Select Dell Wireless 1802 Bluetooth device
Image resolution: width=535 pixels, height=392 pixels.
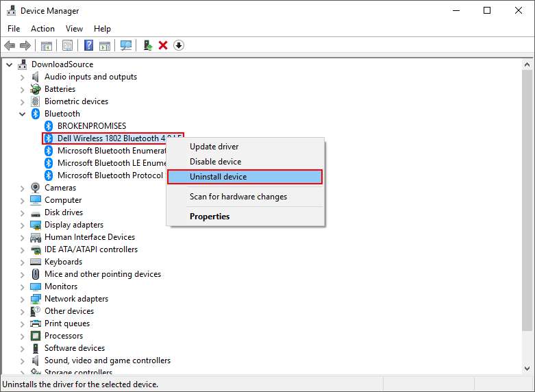[113, 138]
